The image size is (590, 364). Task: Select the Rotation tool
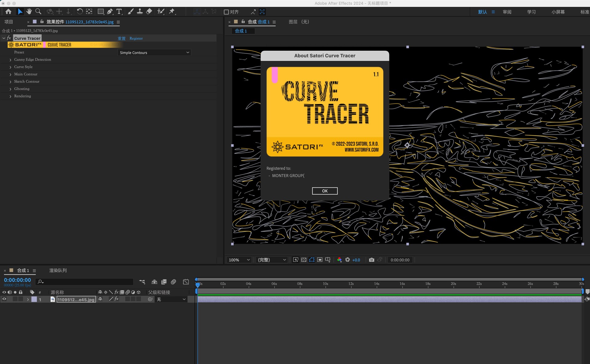[x=80, y=12]
